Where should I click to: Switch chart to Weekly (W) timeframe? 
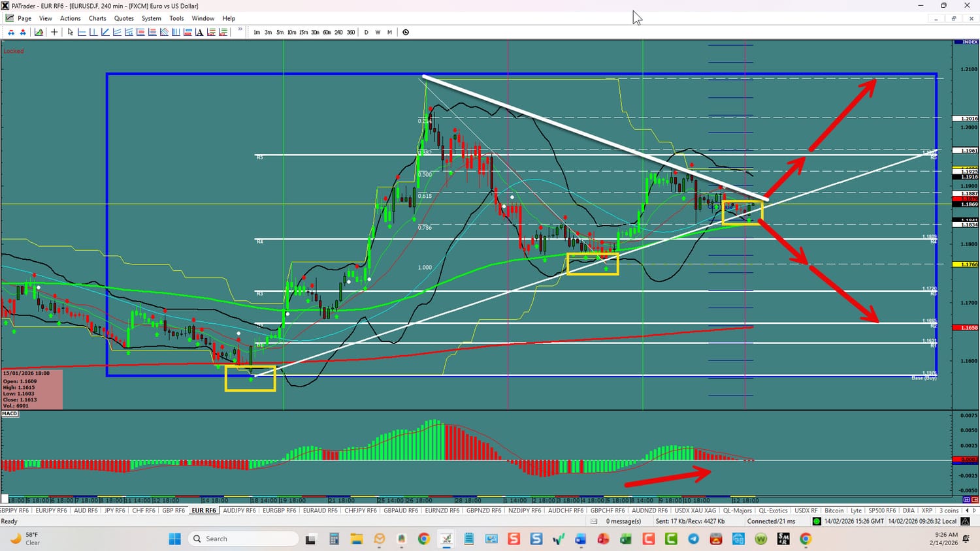click(x=378, y=32)
